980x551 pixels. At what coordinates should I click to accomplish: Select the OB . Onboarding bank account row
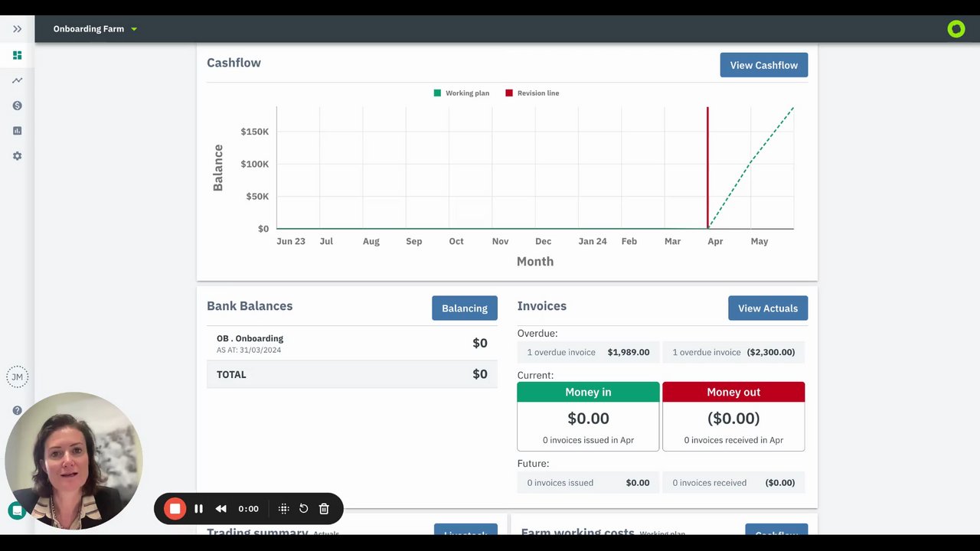pos(352,344)
